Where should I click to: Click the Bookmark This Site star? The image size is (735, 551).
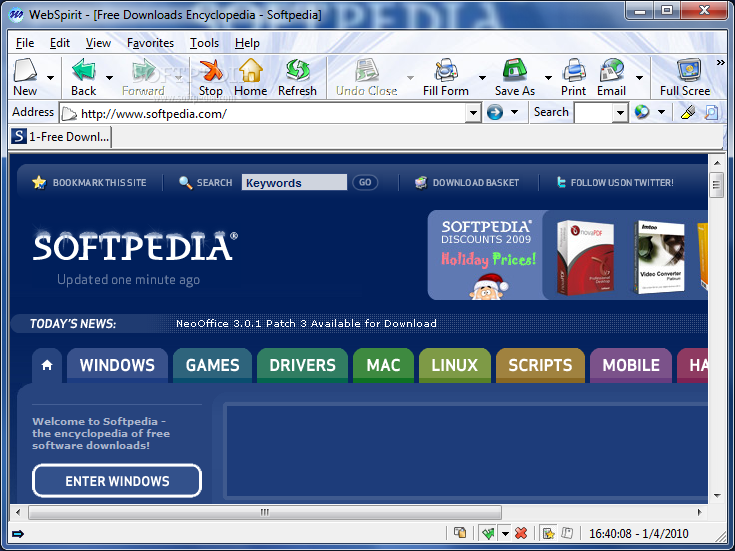39,182
